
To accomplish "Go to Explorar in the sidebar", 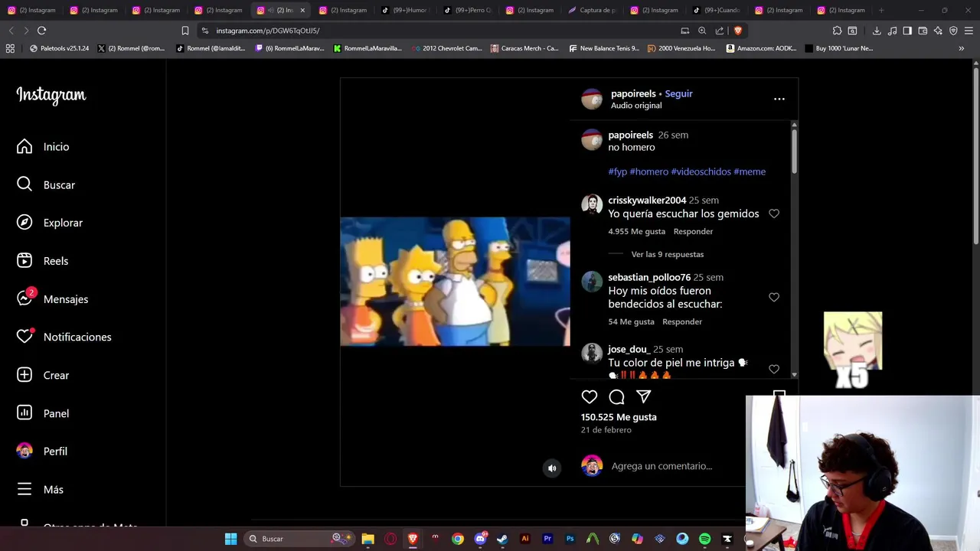I will 49,223.
